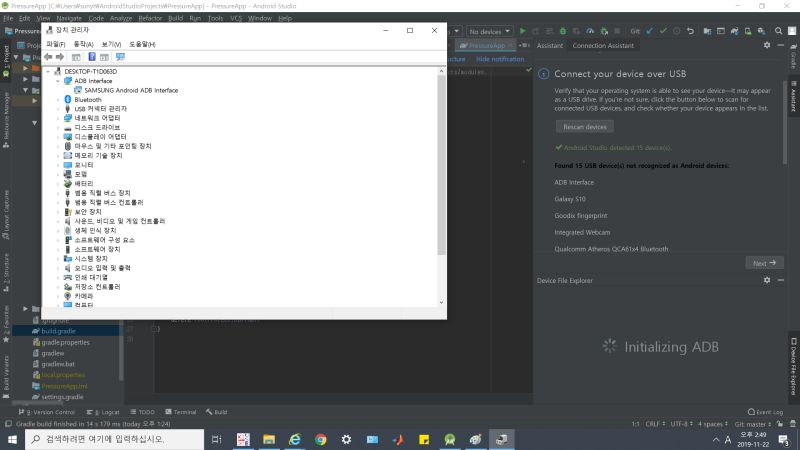Viewport: 800px width, 450px height.
Task: Click the Properties icon in Device Manager toolbar
Action: point(76,57)
